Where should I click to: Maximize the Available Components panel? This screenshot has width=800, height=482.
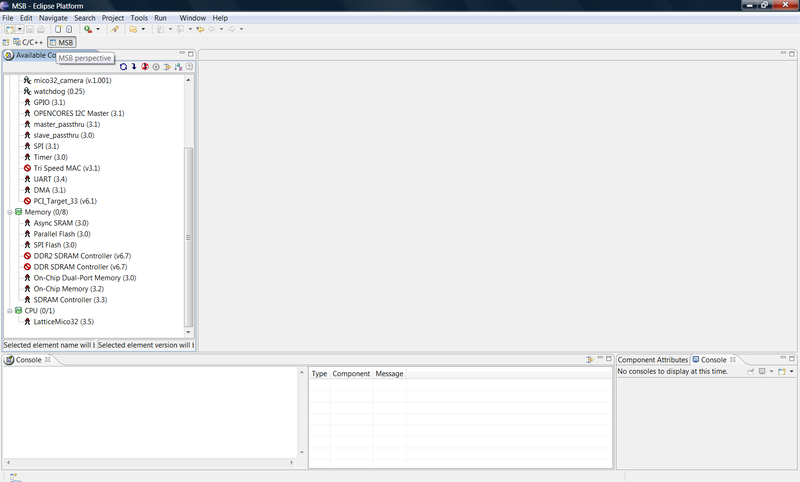click(x=191, y=54)
